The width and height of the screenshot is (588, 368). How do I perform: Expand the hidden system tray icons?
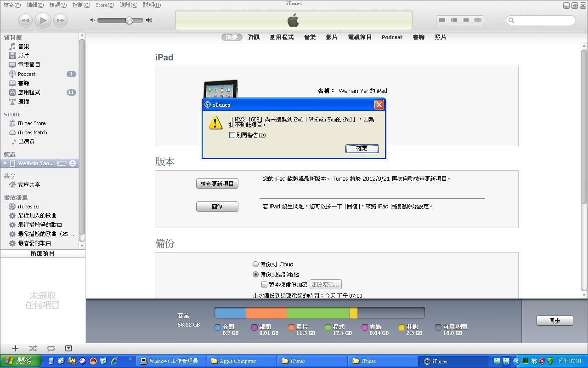pyautogui.click(x=516, y=361)
